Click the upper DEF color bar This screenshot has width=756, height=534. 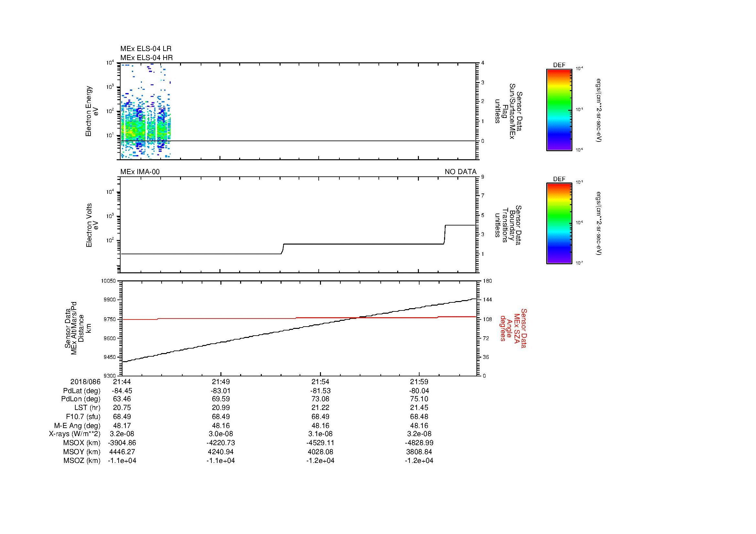pos(559,110)
